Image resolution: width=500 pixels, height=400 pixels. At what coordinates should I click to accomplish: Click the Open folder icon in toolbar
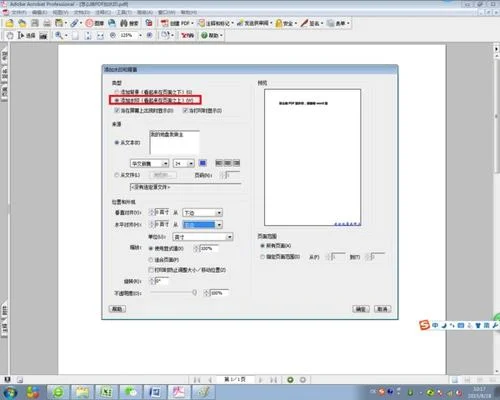point(9,23)
